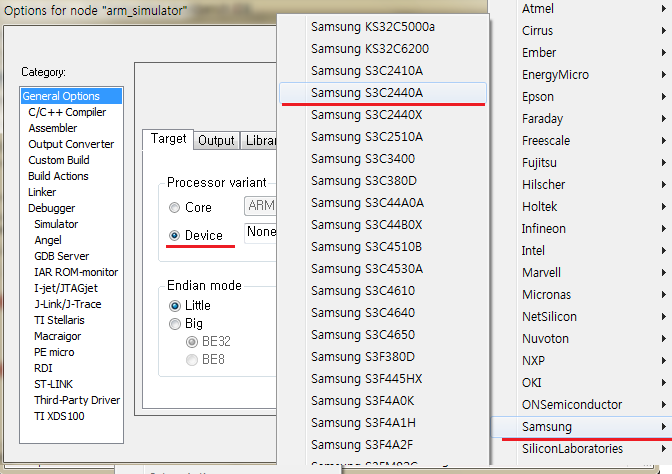This screenshot has width=672, height=474.
Task: Open the Library tab
Action: pyautogui.click(x=260, y=141)
